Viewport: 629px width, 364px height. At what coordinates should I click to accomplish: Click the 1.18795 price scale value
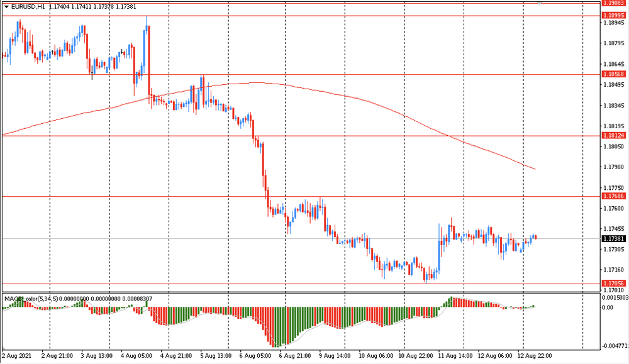click(x=614, y=43)
